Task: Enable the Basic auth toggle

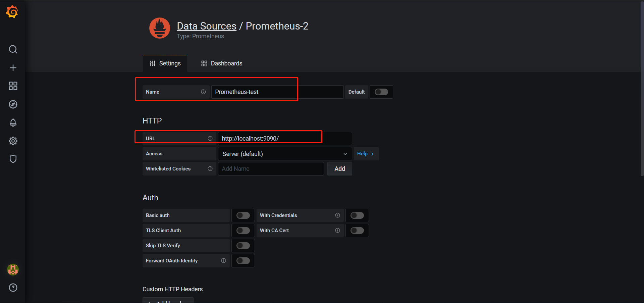Action: (243, 215)
